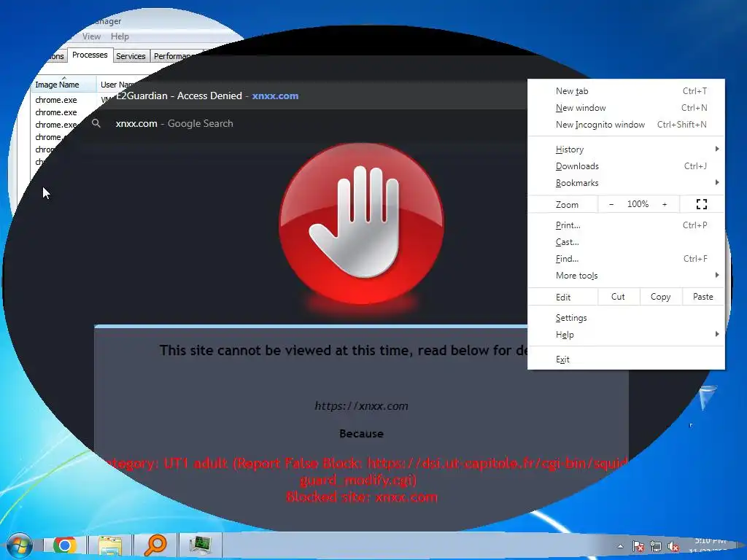Image resolution: width=747 pixels, height=560 pixels.
Task: Choose New tab in Chrome menu
Action: click(x=626, y=91)
